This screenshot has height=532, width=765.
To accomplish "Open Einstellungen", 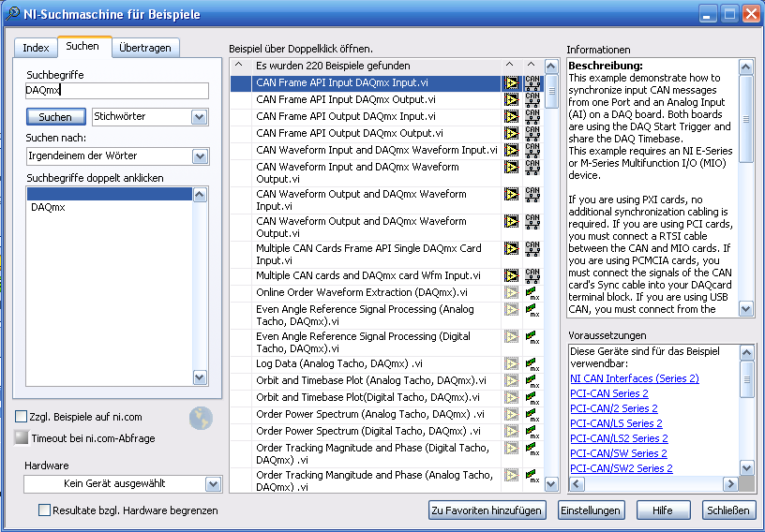I will click(591, 510).
